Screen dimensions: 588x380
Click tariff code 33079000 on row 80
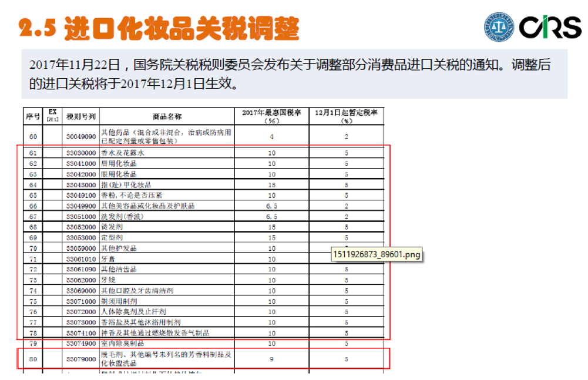pos(80,359)
